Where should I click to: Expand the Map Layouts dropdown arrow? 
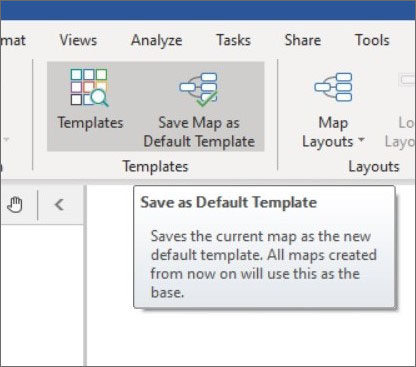361,140
